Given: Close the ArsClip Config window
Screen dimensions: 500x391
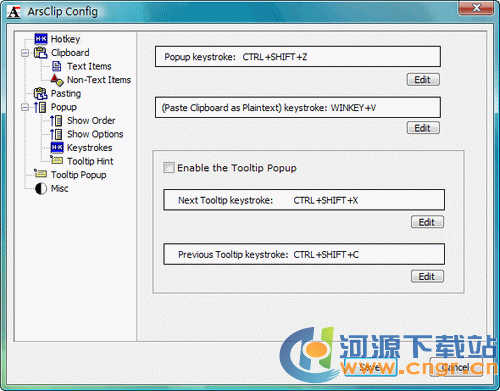Looking at the screenshot, I should point(477,7).
